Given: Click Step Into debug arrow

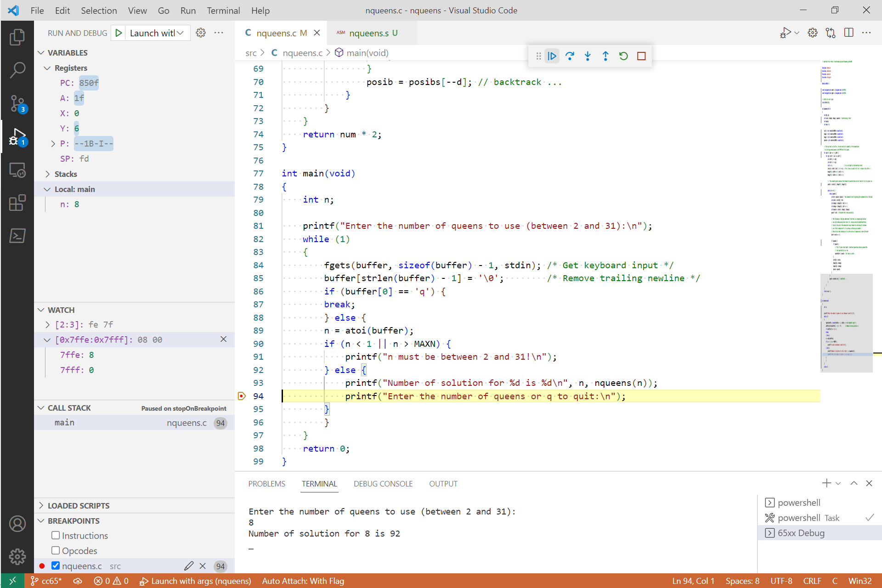Looking at the screenshot, I should pos(588,56).
